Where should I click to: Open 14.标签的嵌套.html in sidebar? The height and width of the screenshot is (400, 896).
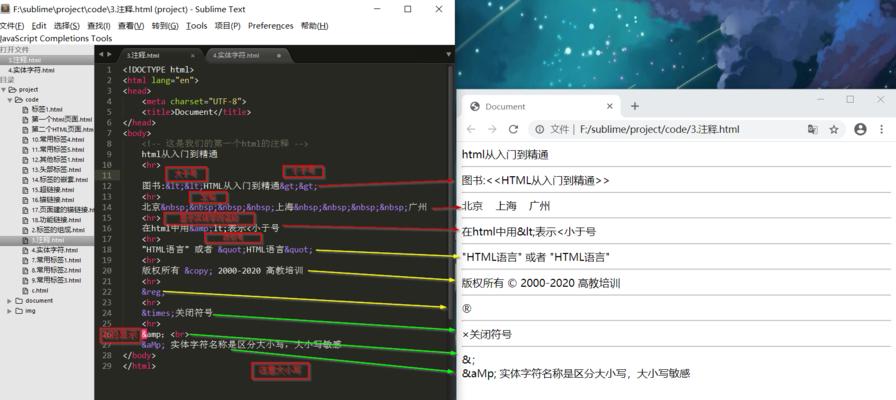point(60,179)
